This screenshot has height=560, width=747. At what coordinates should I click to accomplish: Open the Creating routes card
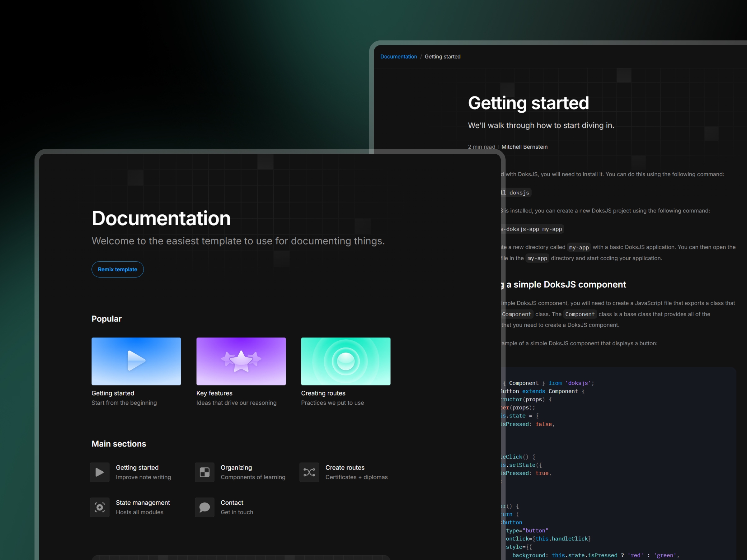345,361
